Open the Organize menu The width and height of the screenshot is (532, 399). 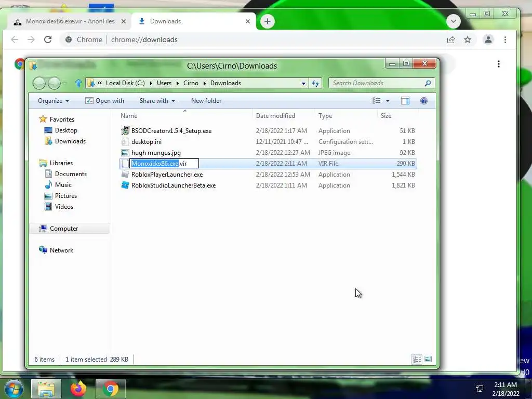point(54,101)
